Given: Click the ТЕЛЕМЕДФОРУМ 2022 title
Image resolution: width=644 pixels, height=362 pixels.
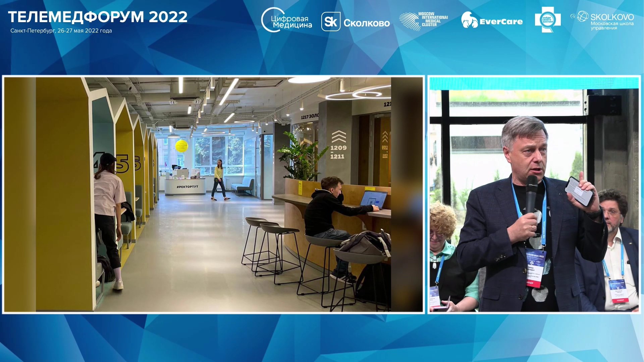Looking at the screenshot, I should 98,17.
